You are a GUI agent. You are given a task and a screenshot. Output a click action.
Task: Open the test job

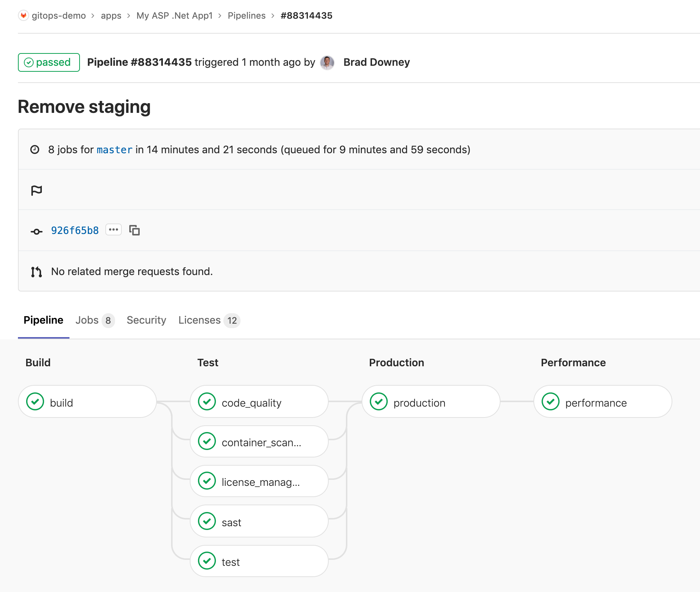coord(259,561)
